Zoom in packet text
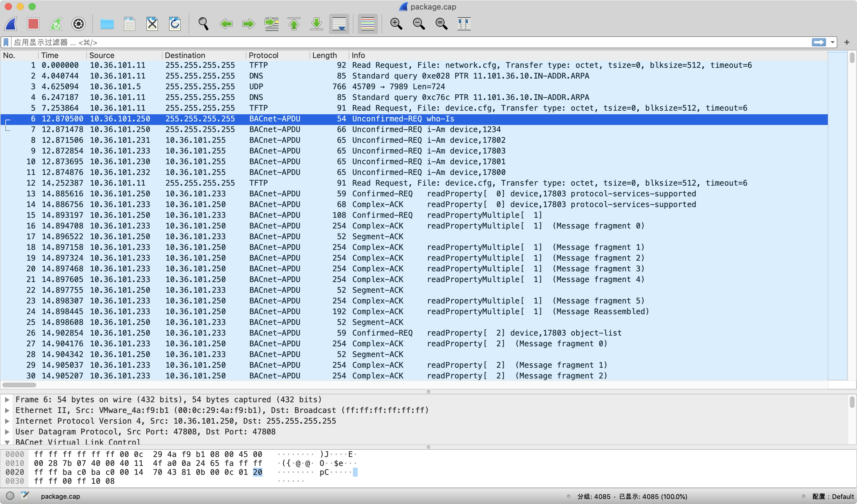The width and height of the screenshot is (857, 504). pos(396,24)
